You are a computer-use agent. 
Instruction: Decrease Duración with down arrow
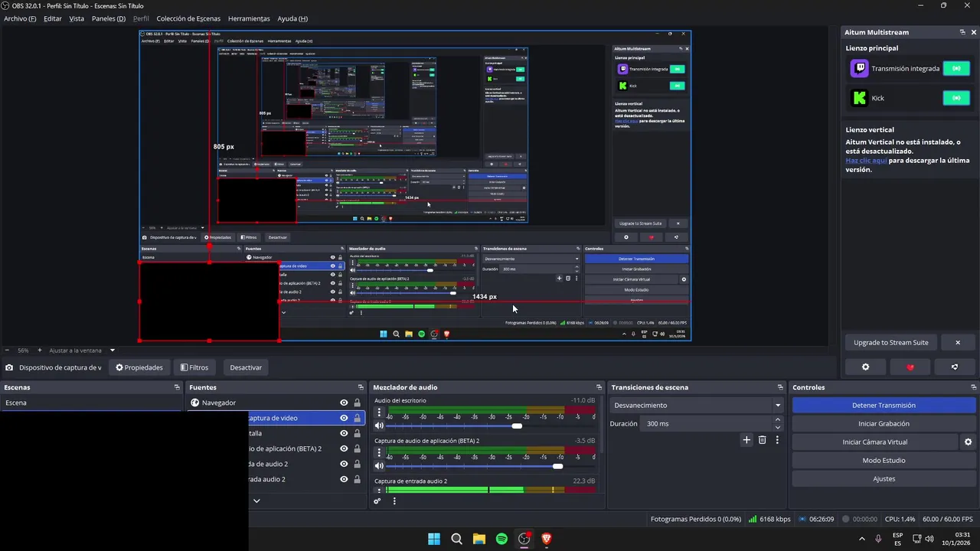click(x=778, y=427)
